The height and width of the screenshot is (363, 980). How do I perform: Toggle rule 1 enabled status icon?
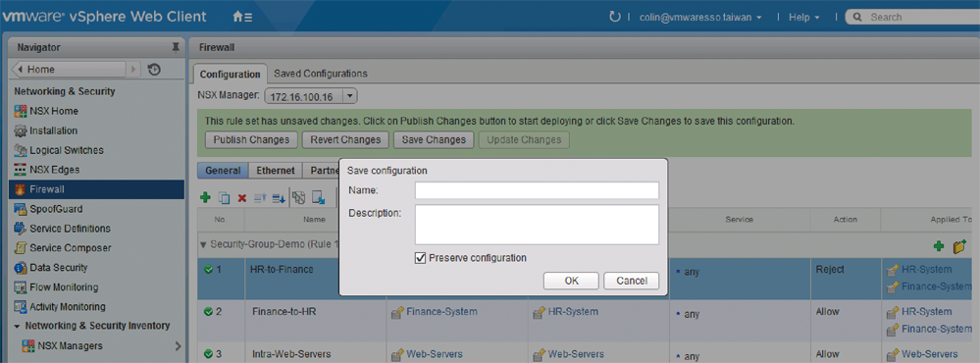(208, 269)
